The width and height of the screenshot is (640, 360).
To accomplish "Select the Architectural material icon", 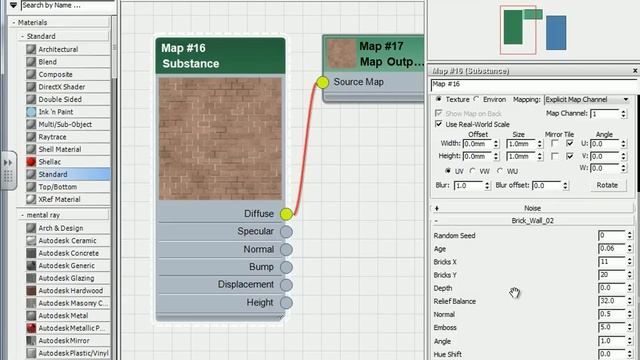I will [31, 49].
